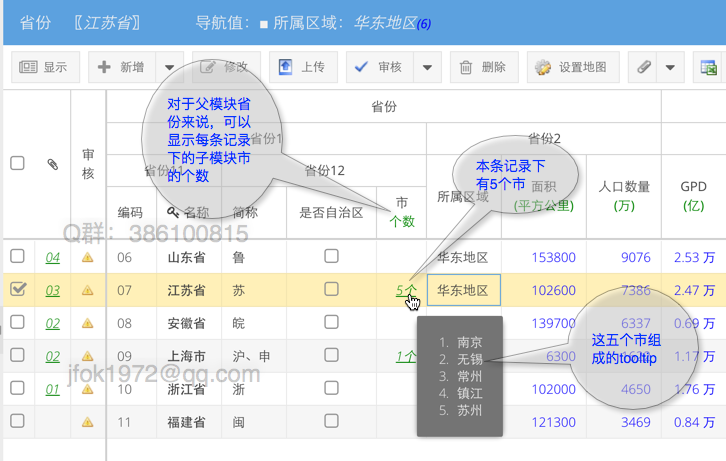726x461 pixels.
Task: Toggle the select-all checkbox in table header
Action: [17, 164]
